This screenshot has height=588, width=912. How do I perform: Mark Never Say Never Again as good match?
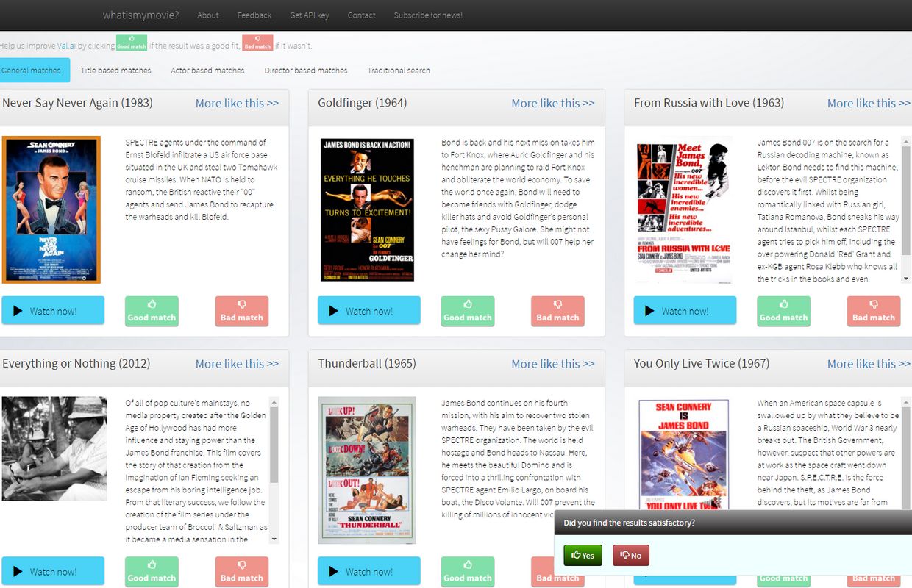(152, 311)
